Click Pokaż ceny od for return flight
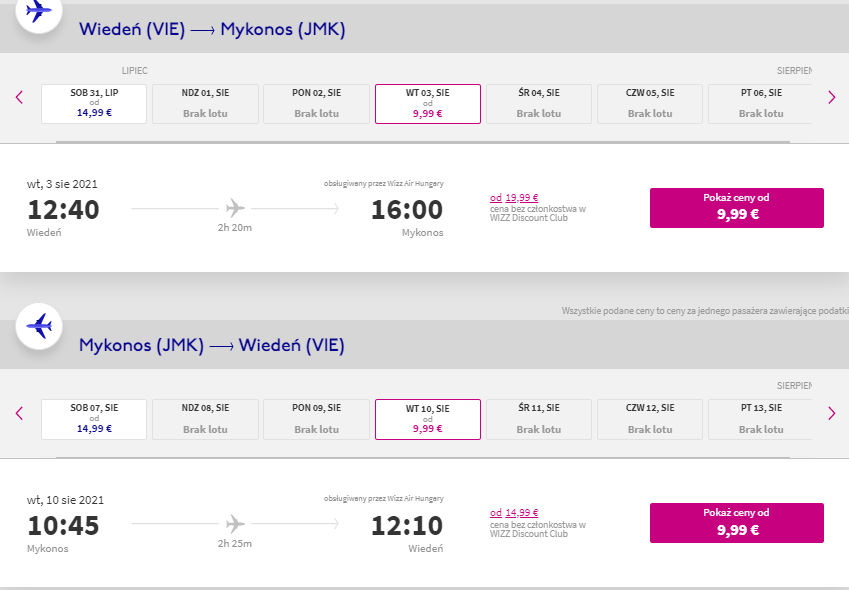The width and height of the screenshot is (849, 590). click(736, 523)
